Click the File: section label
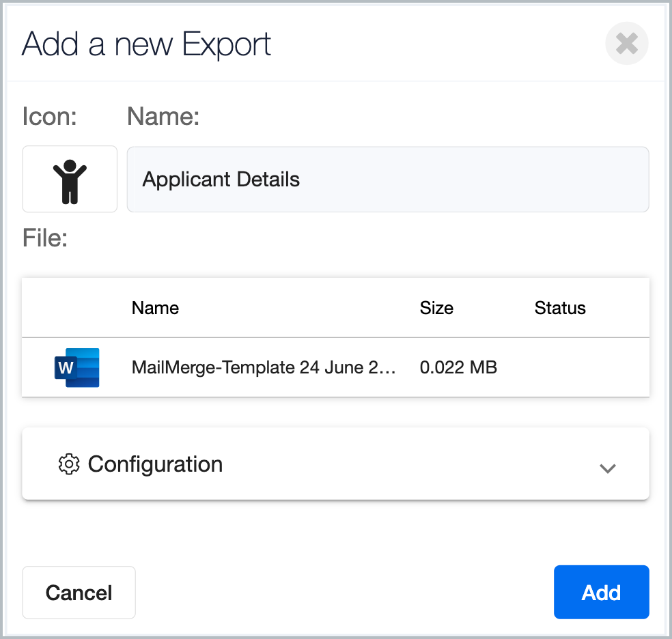The height and width of the screenshot is (639, 672). (x=45, y=238)
